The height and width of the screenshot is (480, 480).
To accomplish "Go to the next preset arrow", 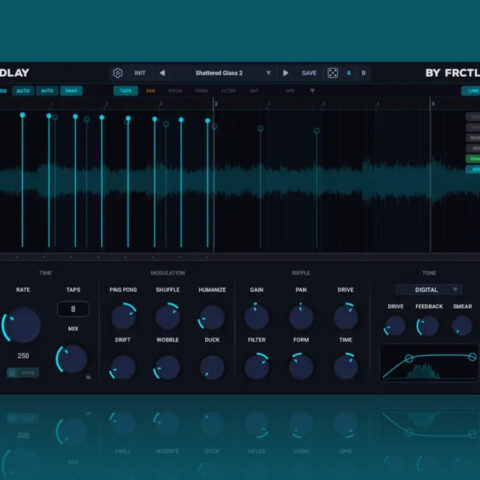I will (285, 73).
